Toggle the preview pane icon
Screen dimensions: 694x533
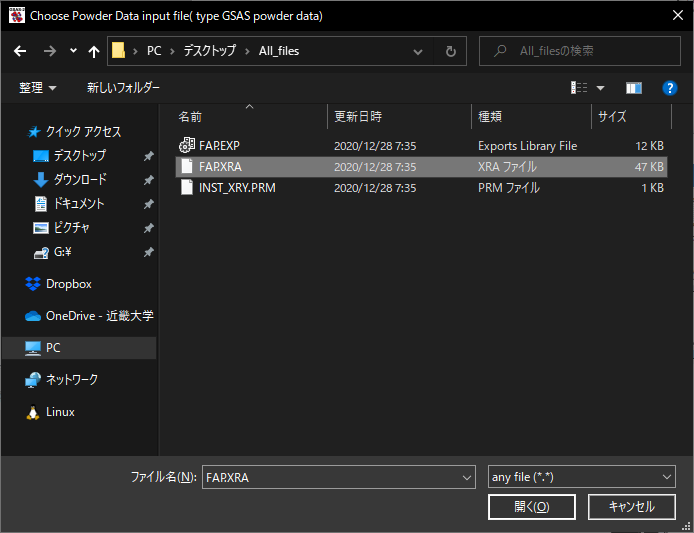(633, 88)
